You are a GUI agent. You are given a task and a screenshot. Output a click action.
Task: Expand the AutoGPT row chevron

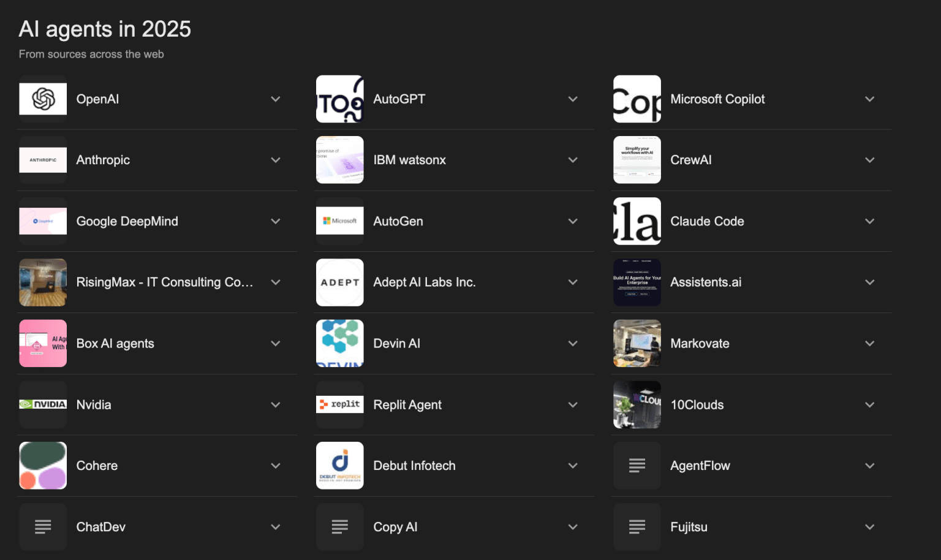click(x=573, y=99)
